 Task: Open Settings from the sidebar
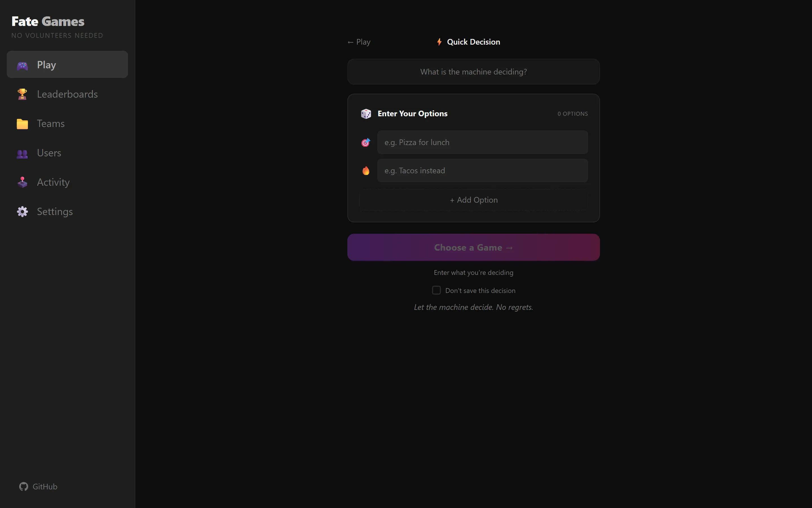(x=67, y=212)
